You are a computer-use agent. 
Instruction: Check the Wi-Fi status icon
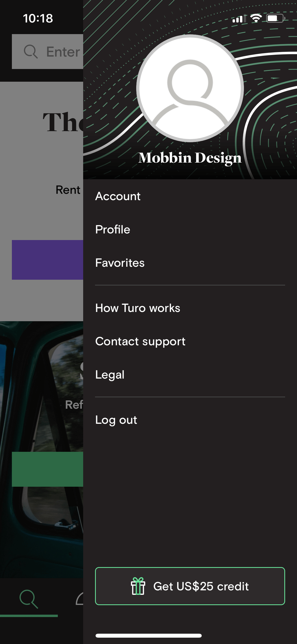(256, 18)
